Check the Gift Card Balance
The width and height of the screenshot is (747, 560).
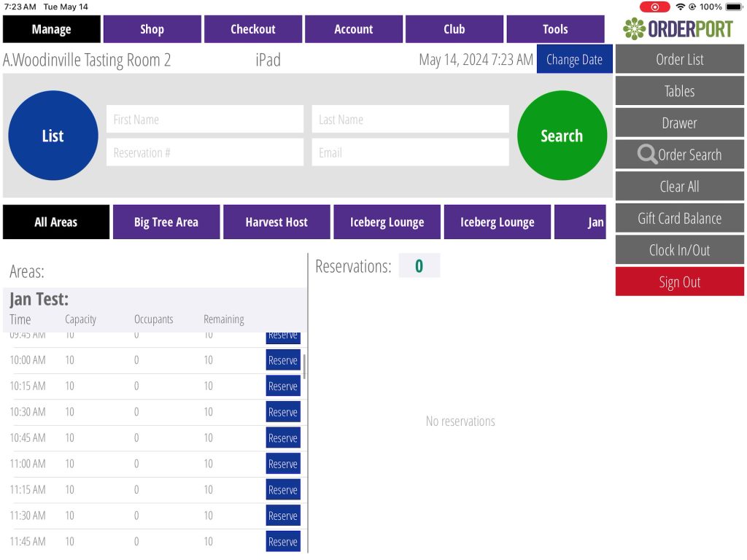679,218
